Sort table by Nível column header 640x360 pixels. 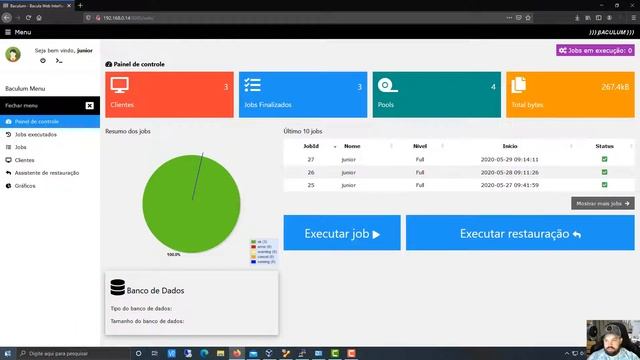(420, 146)
